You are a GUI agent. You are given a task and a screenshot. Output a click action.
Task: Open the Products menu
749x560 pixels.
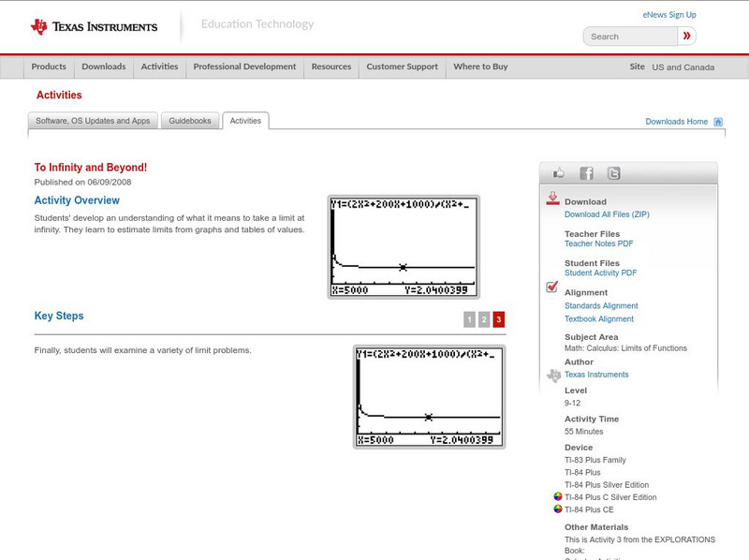coord(49,66)
